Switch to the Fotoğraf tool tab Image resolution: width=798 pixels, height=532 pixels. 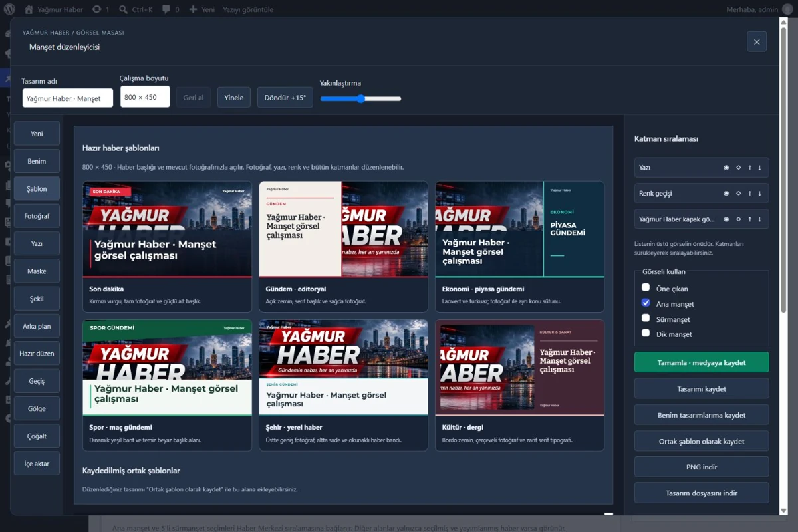37,216
